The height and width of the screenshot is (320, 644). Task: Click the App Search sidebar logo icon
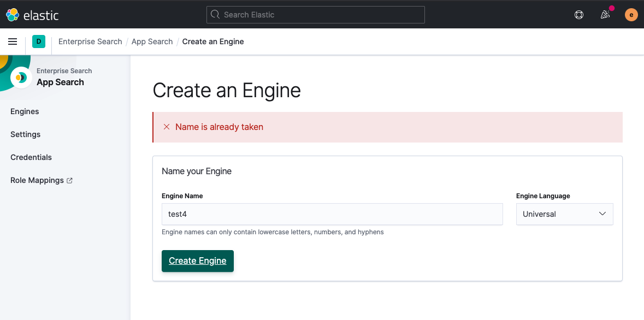pyautogui.click(x=21, y=77)
